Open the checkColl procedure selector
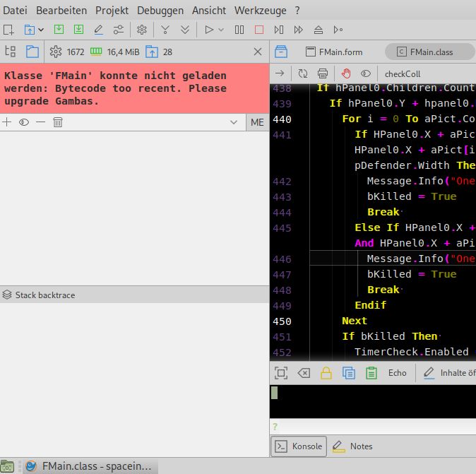This screenshot has width=476, height=474. coord(403,73)
